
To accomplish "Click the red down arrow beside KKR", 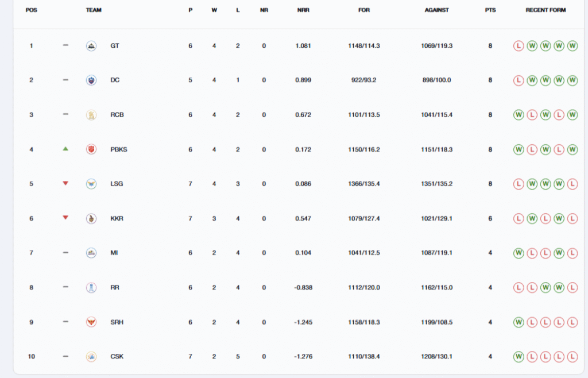I will 65,218.
